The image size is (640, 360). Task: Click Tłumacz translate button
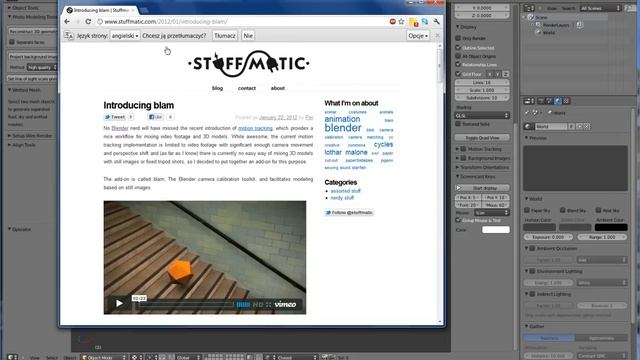click(225, 36)
